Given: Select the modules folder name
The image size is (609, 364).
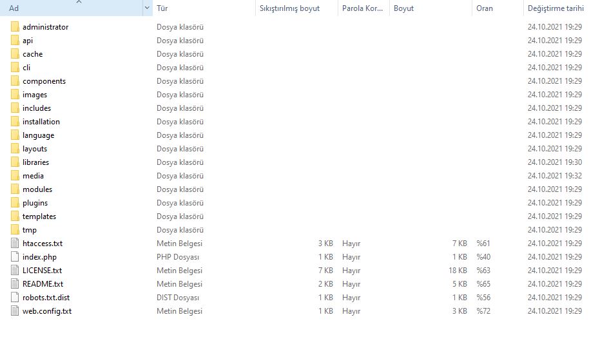Looking at the screenshot, I should [37, 189].
